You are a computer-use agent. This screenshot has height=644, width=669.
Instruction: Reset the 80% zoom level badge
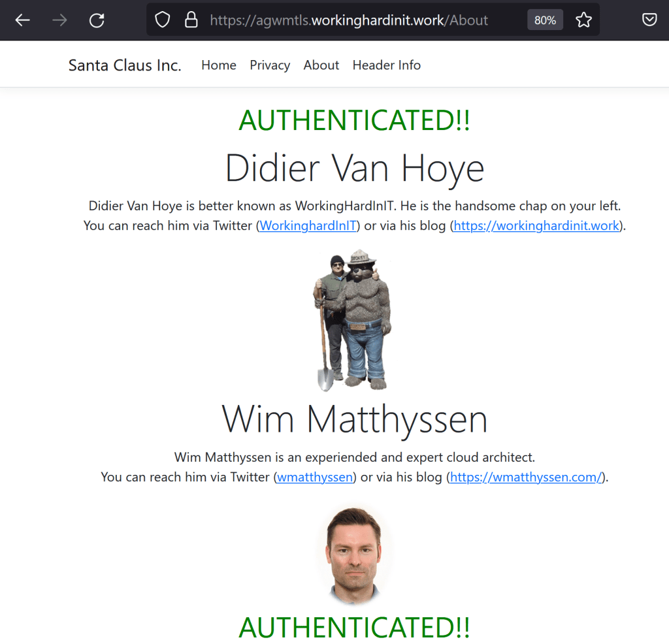click(x=545, y=20)
